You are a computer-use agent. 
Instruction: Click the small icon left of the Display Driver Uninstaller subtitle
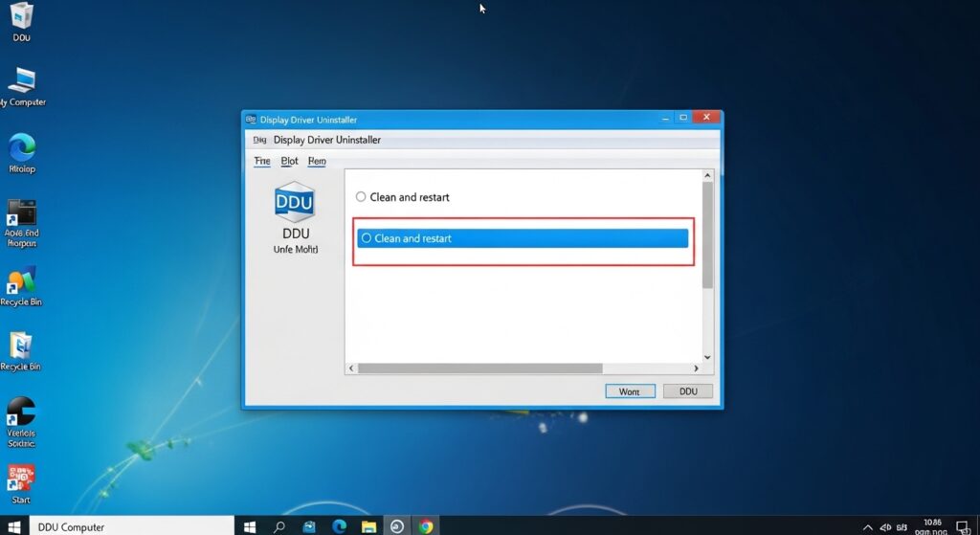tap(259, 140)
